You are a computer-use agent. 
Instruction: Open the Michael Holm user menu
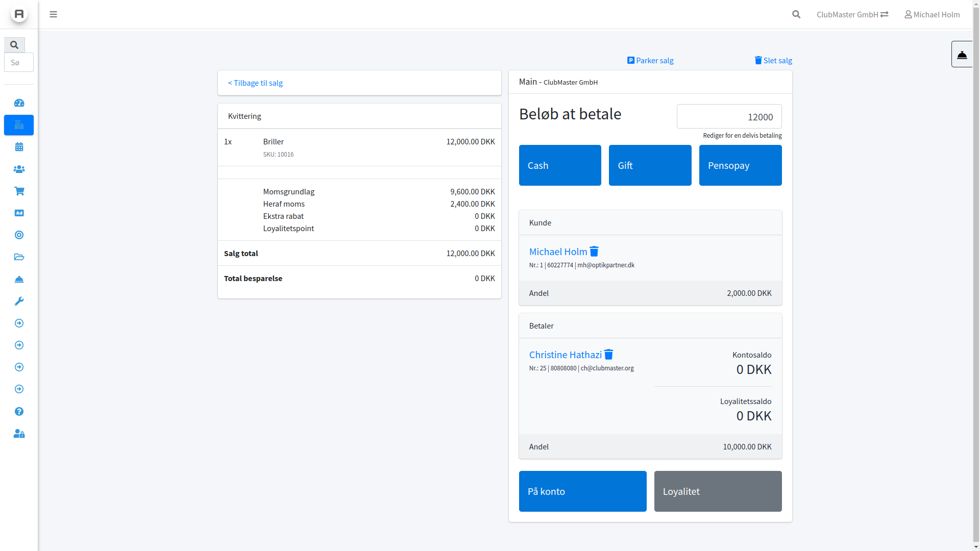point(932,14)
